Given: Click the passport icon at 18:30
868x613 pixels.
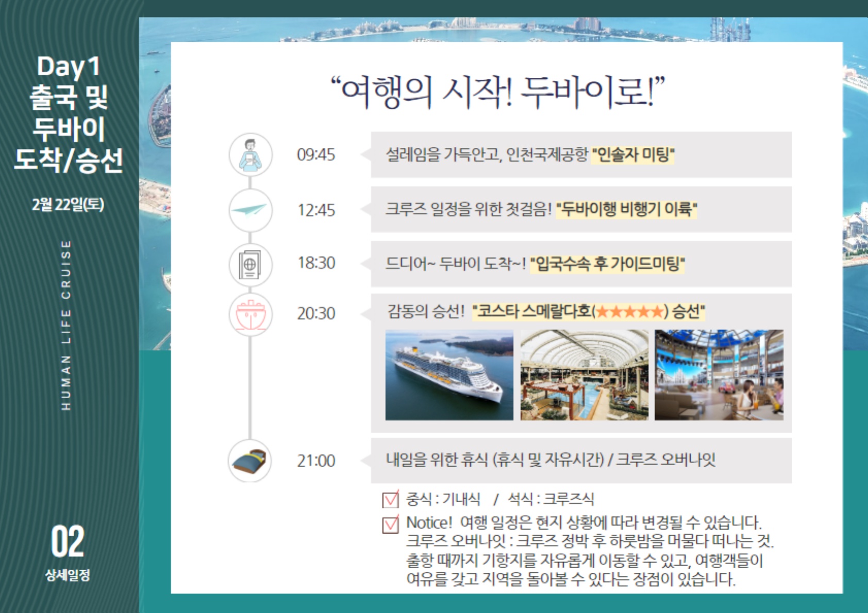Looking at the screenshot, I should tap(251, 264).
